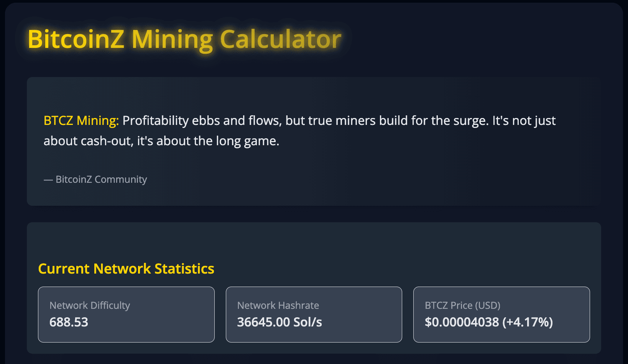
Task: Click the 36645.00 hashrate number
Action: 263,322
